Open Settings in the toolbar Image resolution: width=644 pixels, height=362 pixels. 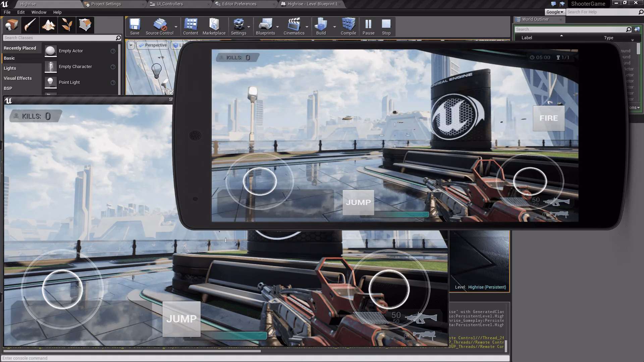[x=238, y=27]
